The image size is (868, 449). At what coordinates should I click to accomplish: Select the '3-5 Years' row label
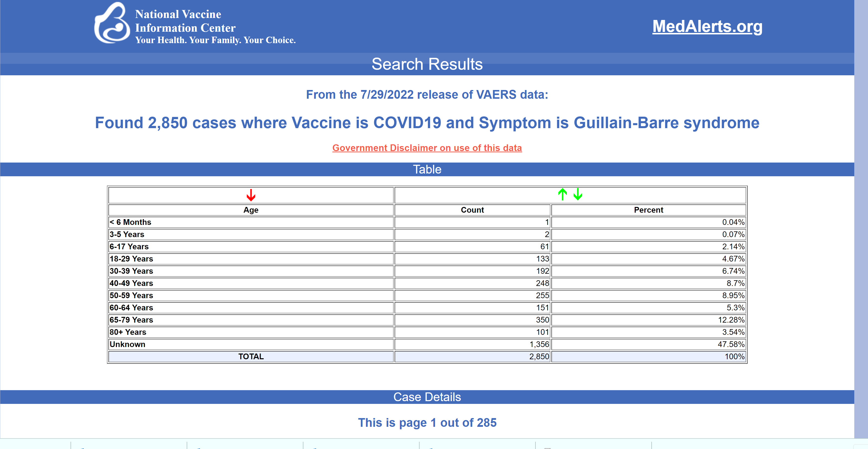tap(127, 234)
